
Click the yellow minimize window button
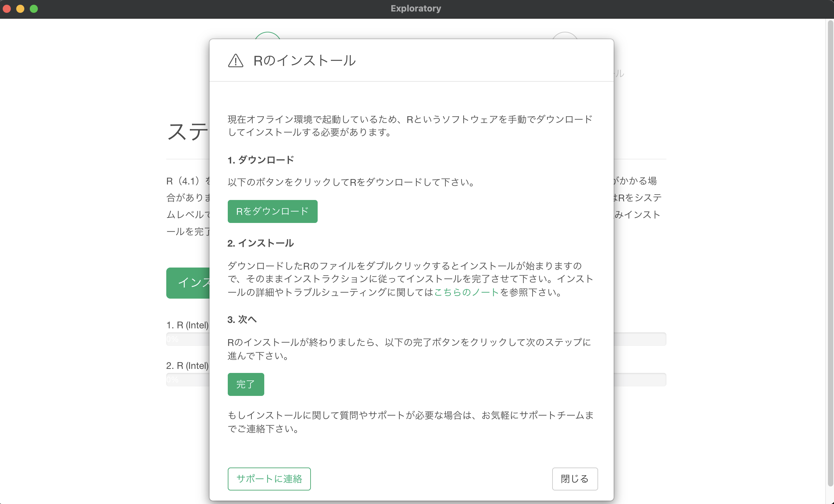click(x=20, y=9)
